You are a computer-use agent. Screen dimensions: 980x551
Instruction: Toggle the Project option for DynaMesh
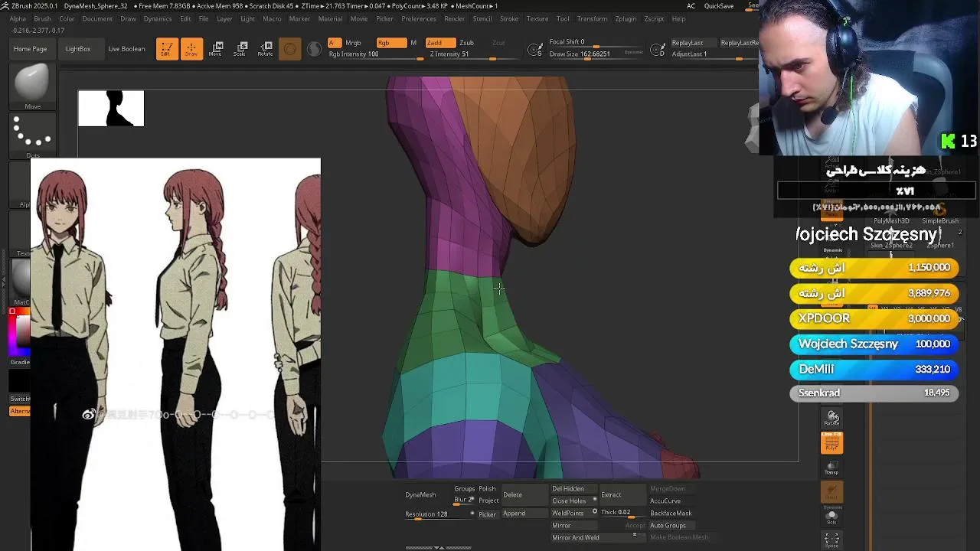(488, 500)
